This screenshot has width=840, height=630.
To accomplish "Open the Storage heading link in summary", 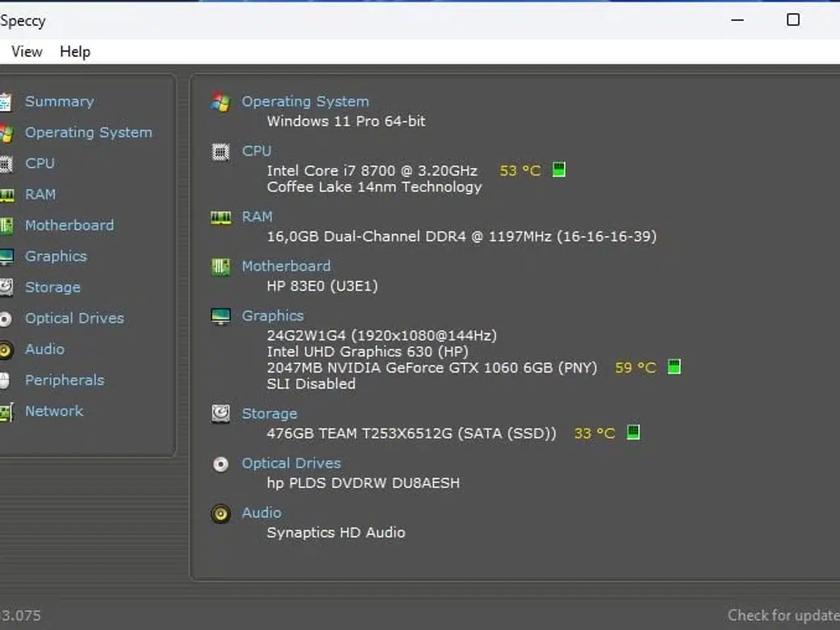I will [269, 413].
